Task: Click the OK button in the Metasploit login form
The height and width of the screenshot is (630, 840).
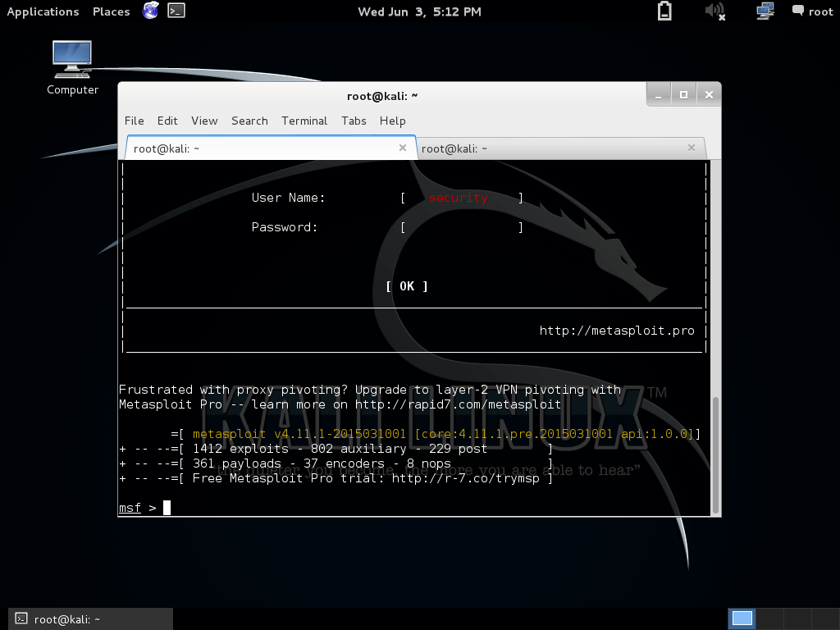Action: click(x=405, y=285)
